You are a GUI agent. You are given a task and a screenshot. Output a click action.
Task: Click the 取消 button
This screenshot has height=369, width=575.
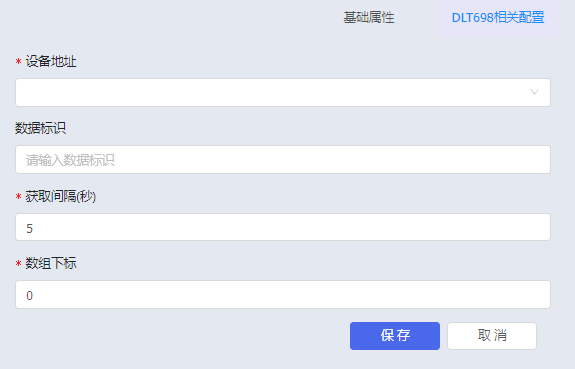point(492,336)
